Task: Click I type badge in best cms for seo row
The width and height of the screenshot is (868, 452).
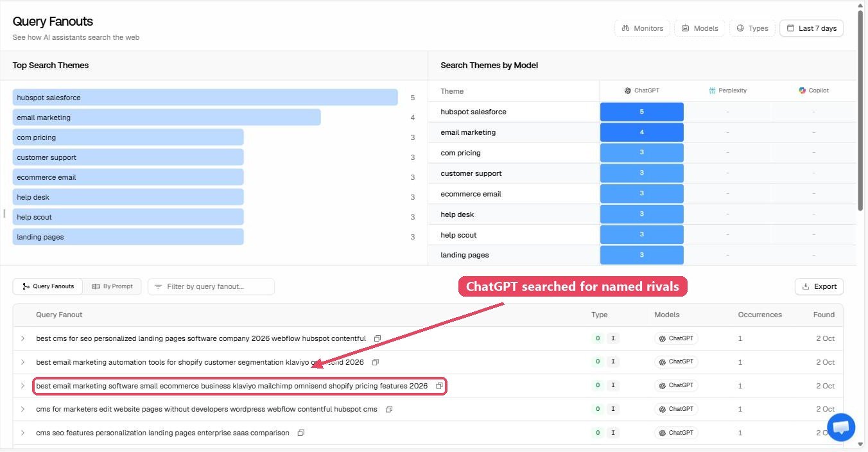Action: 613,338
